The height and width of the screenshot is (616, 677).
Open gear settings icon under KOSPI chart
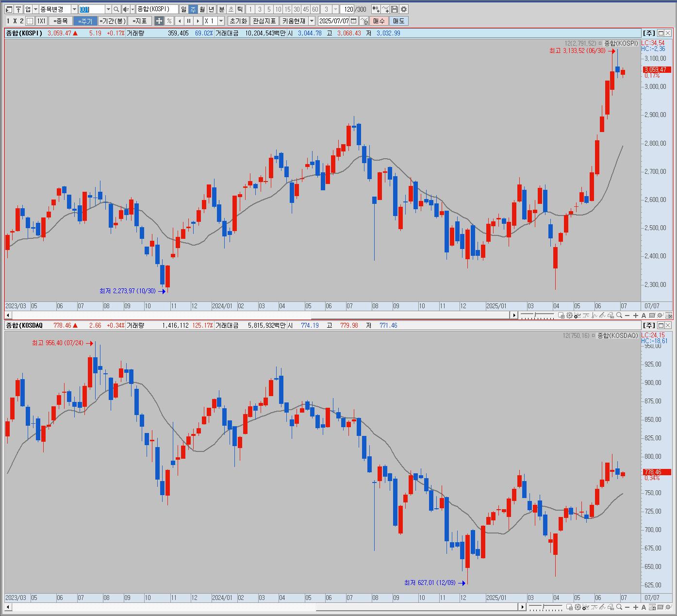coord(569,316)
